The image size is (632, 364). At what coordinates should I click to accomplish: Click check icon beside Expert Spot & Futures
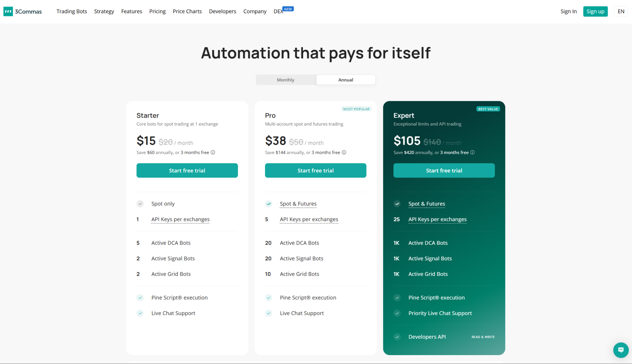(x=397, y=204)
